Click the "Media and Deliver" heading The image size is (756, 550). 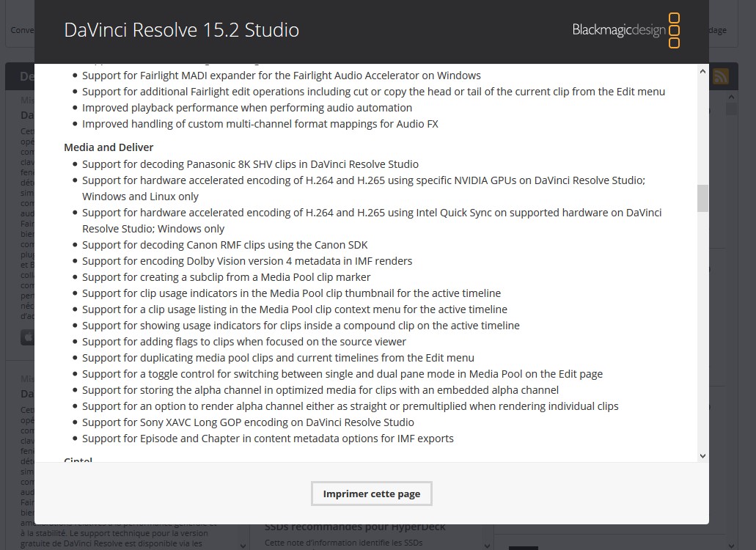point(109,147)
